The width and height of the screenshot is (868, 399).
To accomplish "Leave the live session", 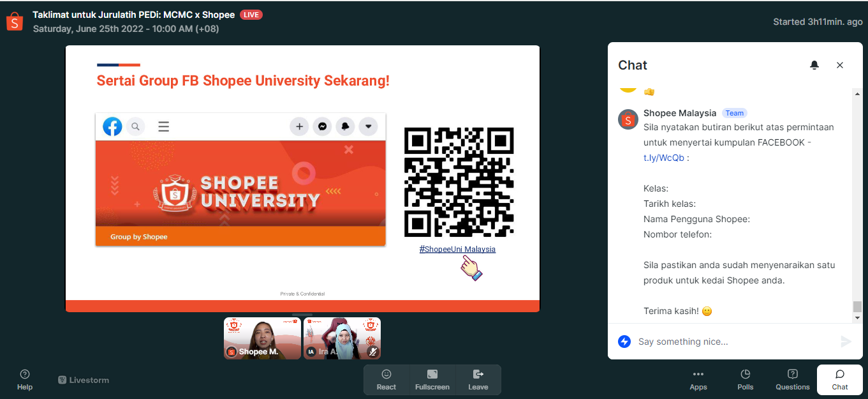I will (478, 380).
